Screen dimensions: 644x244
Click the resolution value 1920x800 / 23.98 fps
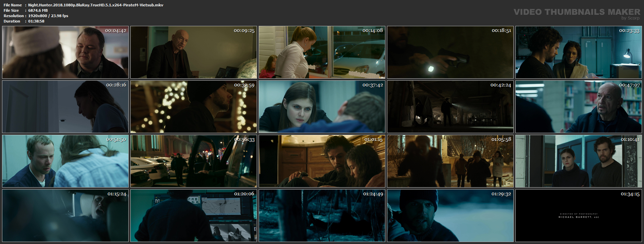[48, 16]
